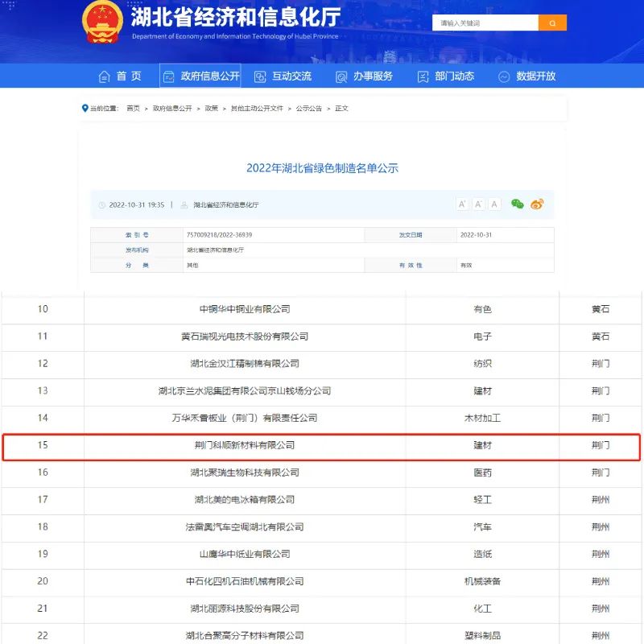
Task: Focus the keyword search input field
Action: coord(485,23)
